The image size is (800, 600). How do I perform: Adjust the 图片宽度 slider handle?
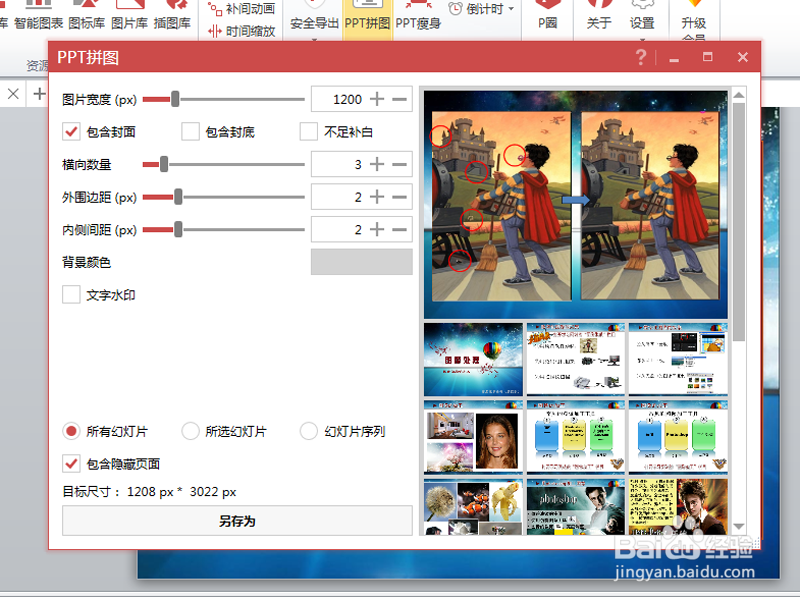(x=175, y=99)
